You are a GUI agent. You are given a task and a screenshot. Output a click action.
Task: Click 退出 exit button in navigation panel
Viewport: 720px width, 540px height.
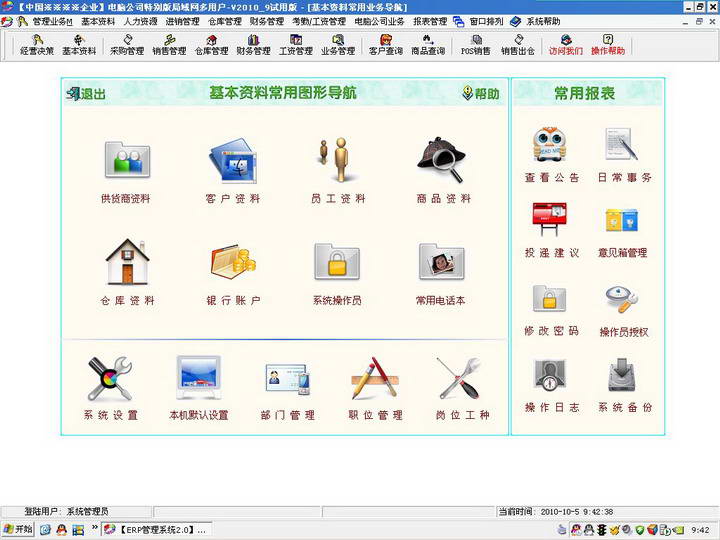click(86, 94)
